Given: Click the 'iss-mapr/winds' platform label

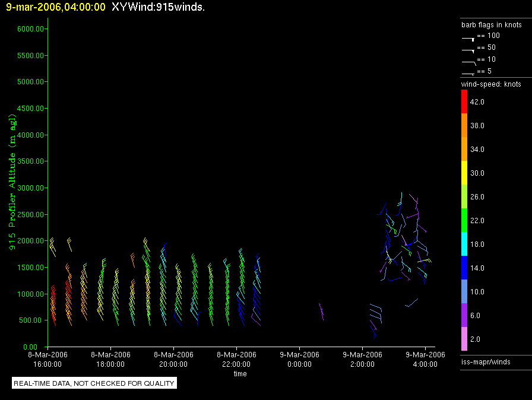Looking at the screenshot, I should point(486,361).
